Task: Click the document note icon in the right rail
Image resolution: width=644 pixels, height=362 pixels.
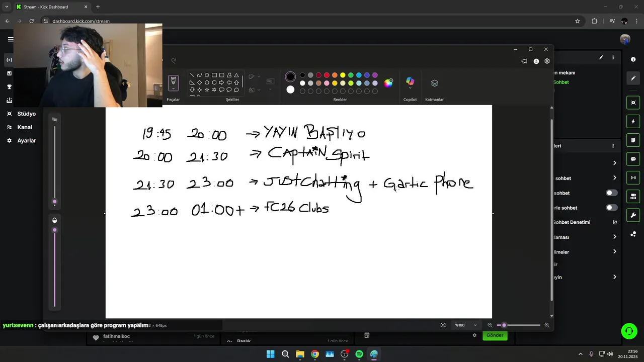Action: pos(633,140)
